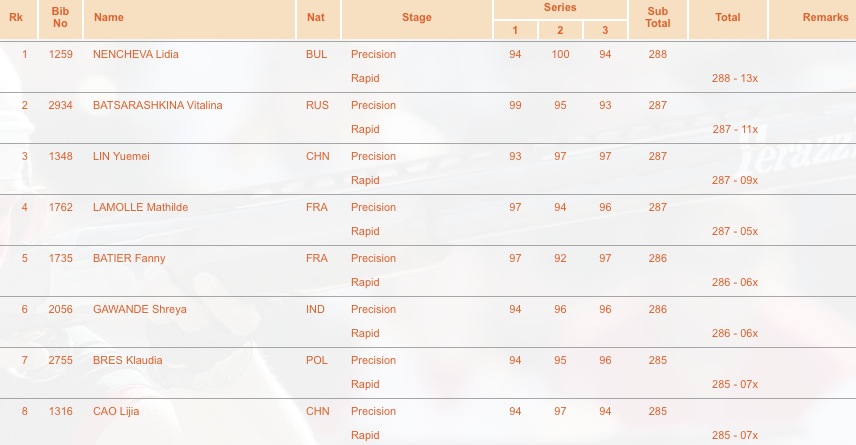This screenshot has width=856, height=445.
Task: Select the Remarks column header
Action: (x=825, y=17)
